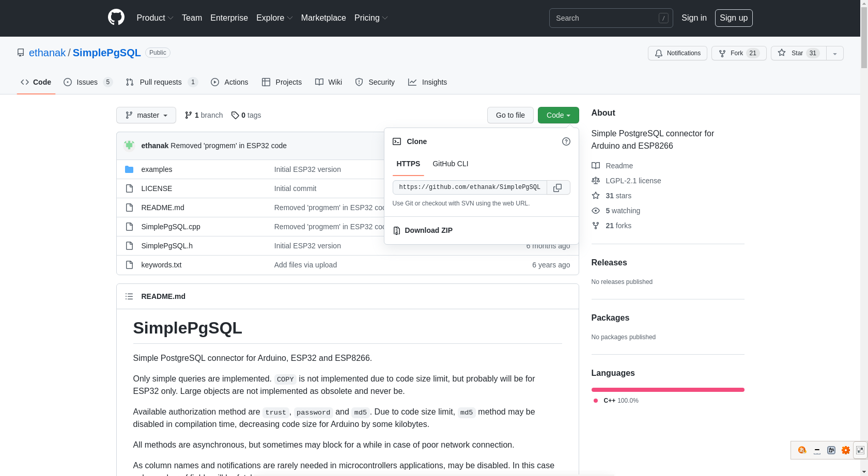Click the fork icon beside 21 forks

pyautogui.click(x=596, y=226)
